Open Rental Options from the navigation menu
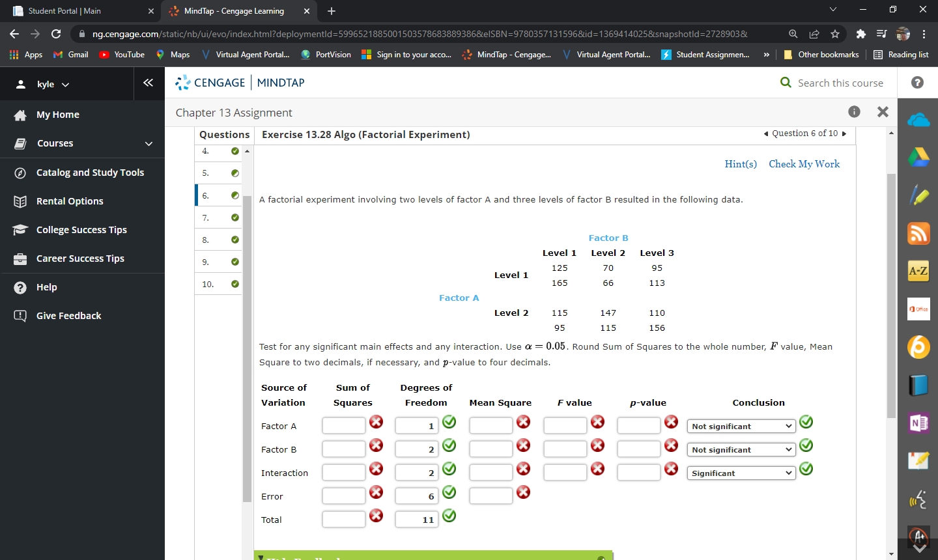The width and height of the screenshot is (938, 560). [x=69, y=201]
